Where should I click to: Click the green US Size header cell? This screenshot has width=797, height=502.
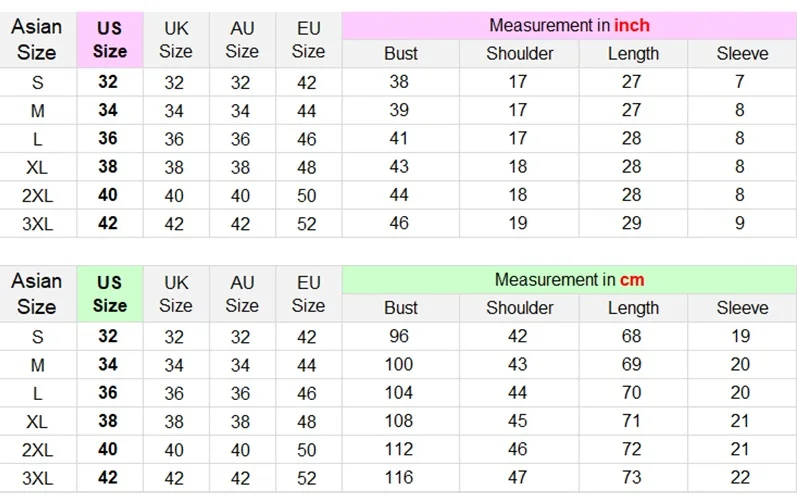(110, 294)
